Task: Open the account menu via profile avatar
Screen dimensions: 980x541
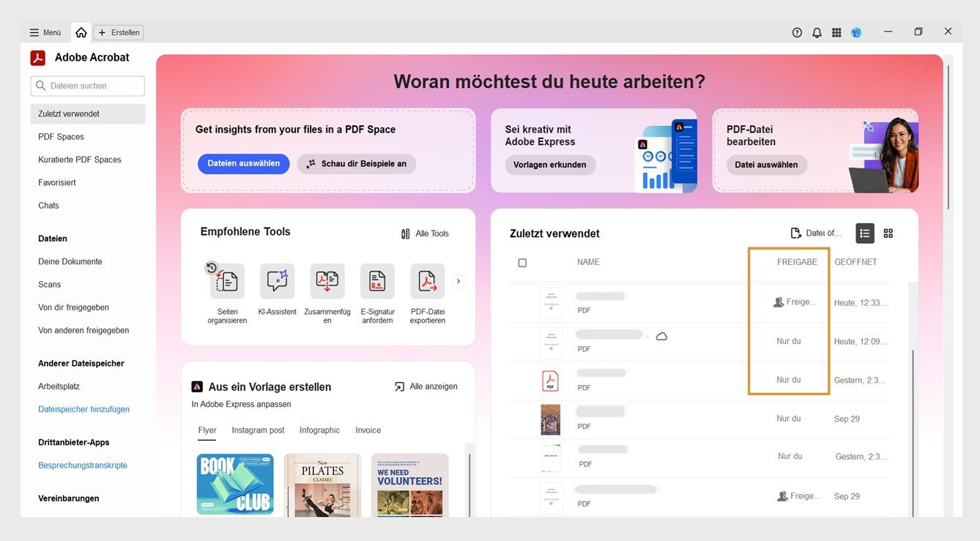Action: (855, 31)
